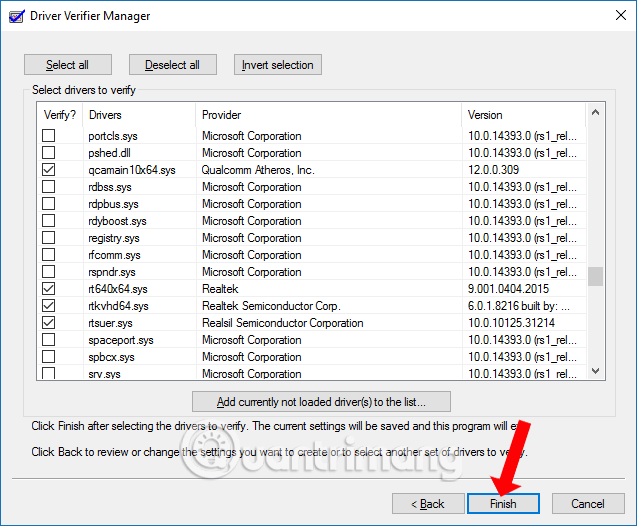Click the Driver Verifier Manager title icon
Viewport: 637px width, 526px height.
[14, 14]
